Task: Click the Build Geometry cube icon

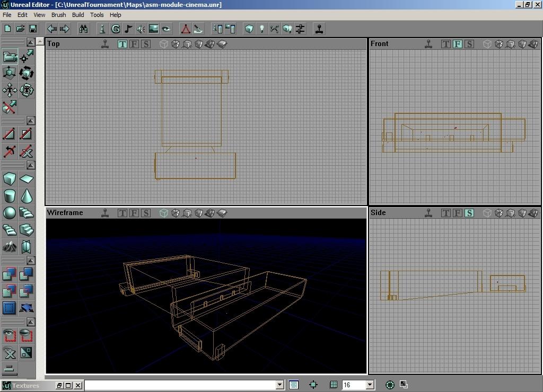Action: click(x=249, y=29)
